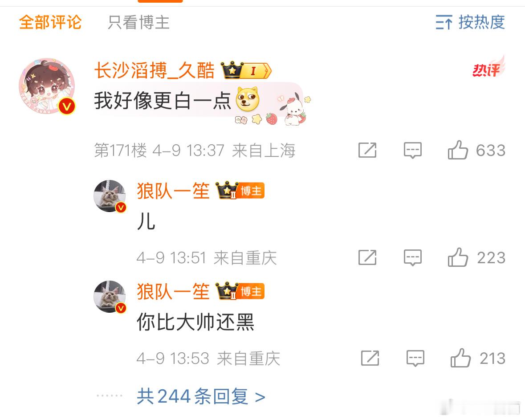
Task: Like the reply with 223 likes
Action: tap(458, 257)
